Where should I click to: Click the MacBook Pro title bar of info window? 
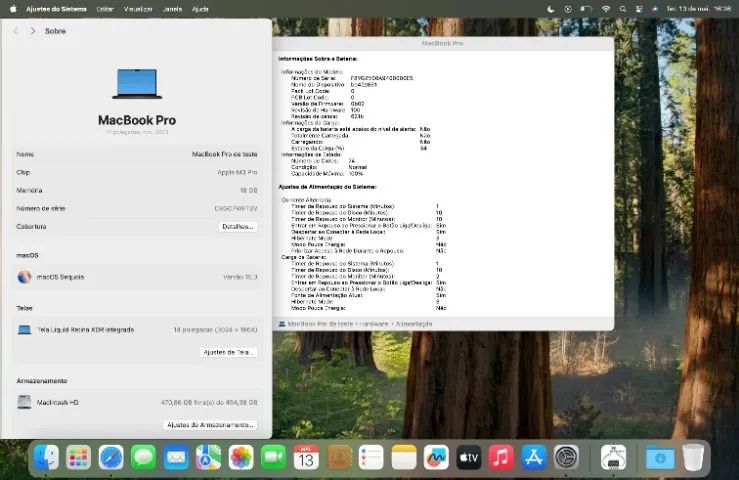(443, 43)
